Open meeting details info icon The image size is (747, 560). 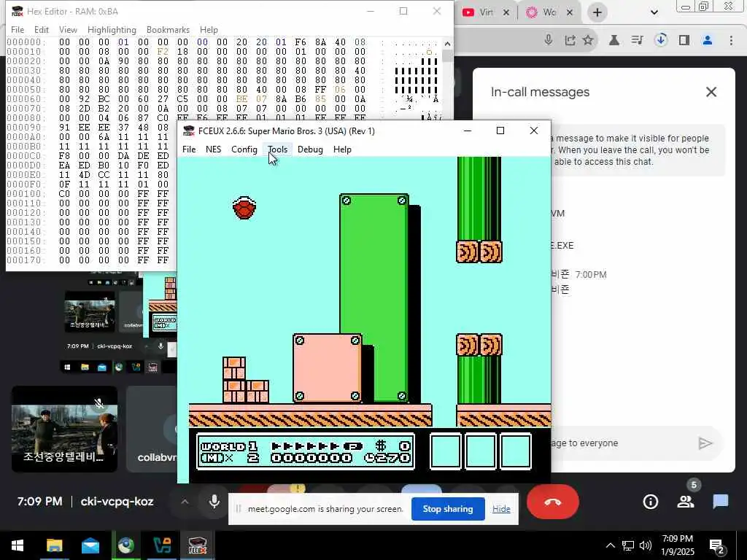click(650, 502)
